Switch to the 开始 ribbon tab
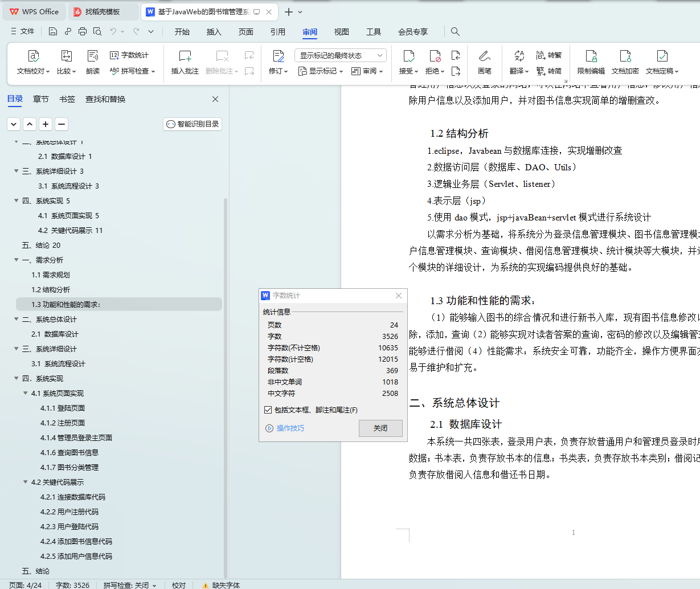This screenshot has height=589, width=700. coord(182,32)
